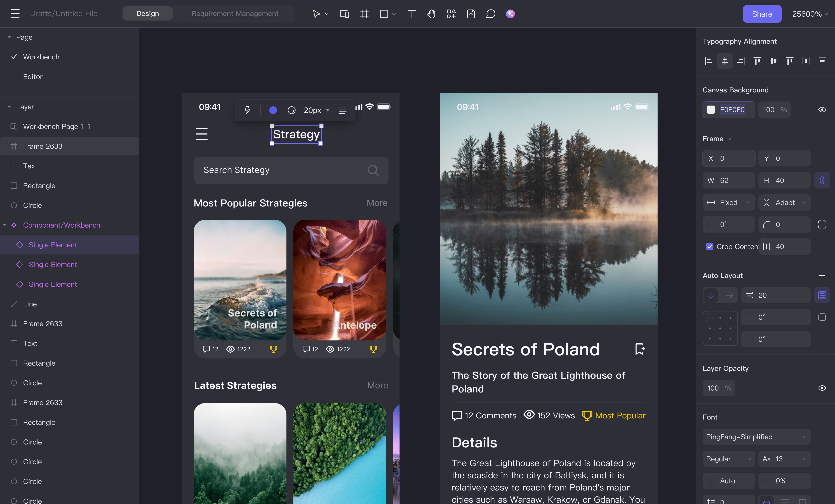
Task: Select the Frame grid tool
Action: 364,14
